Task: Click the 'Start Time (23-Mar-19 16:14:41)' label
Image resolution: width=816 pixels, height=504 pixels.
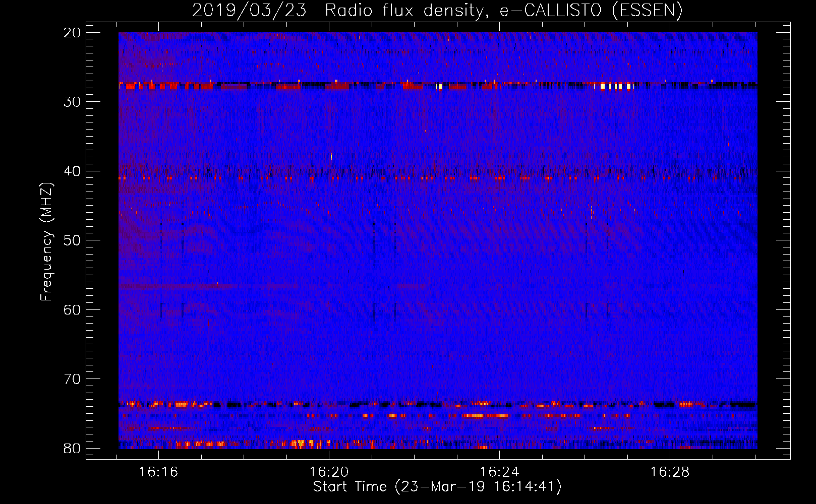Action: tap(437, 487)
